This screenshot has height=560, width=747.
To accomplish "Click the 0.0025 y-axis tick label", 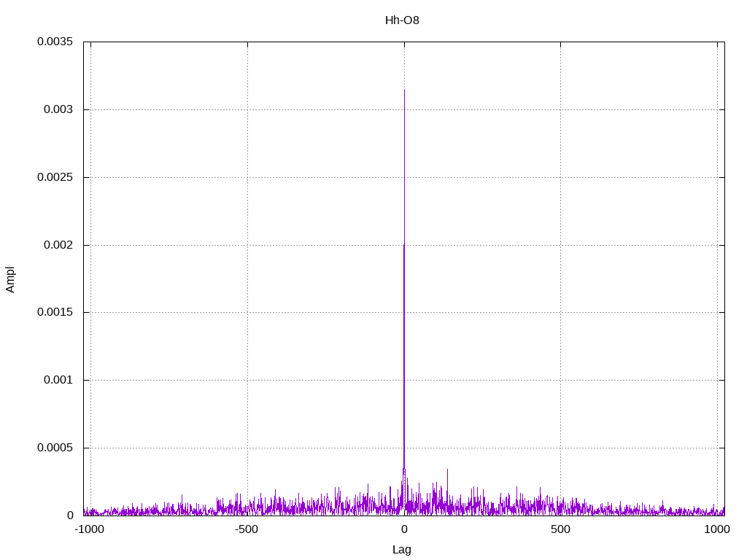I will 55,177.
